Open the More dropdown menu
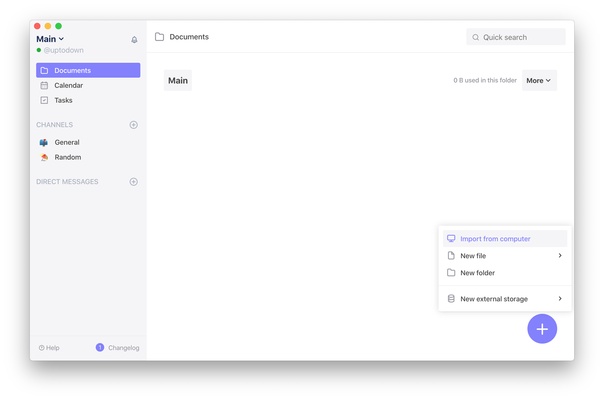604x400 pixels. (x=539, y=81)
